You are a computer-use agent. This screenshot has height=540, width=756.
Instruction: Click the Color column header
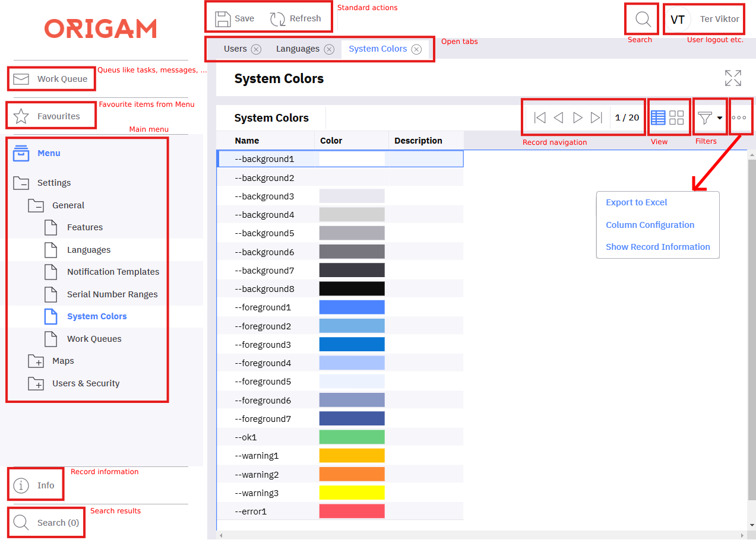click(331, 141)
